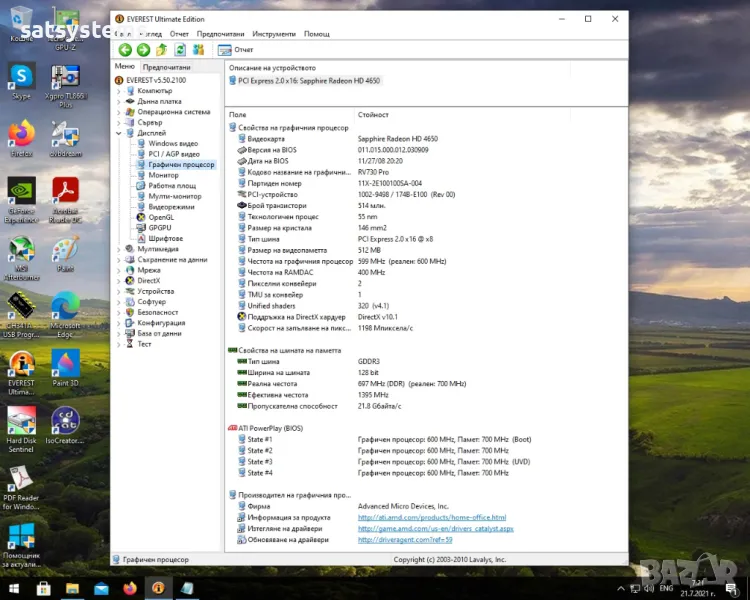Collapse the Дисплей tree node
Screen dimensions: 750x600
pyautogui.click(x=119, y=133)
